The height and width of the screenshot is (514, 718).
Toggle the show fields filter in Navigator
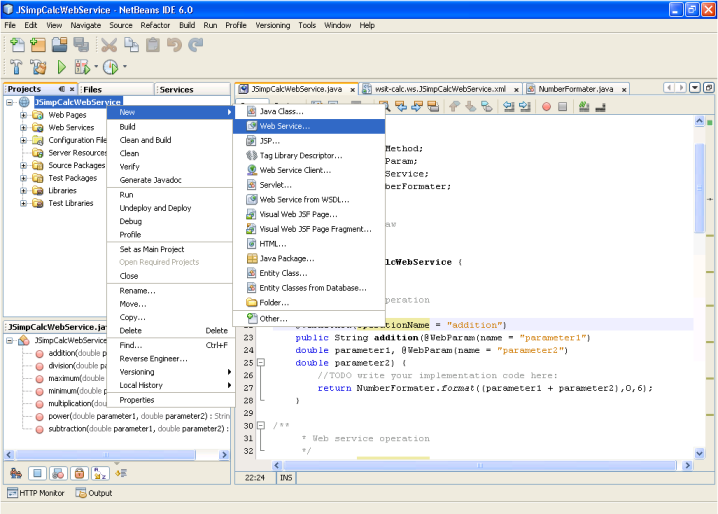(x=36, y=473)
